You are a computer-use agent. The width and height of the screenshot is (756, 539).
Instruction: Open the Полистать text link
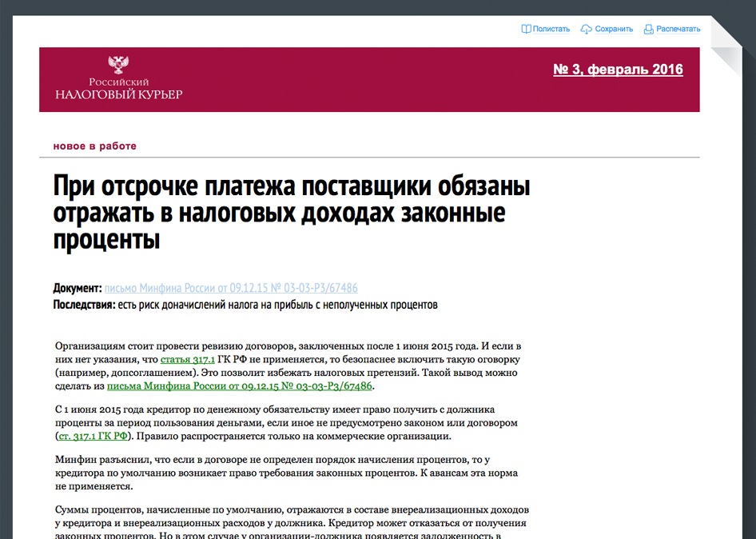coord(551,29)
